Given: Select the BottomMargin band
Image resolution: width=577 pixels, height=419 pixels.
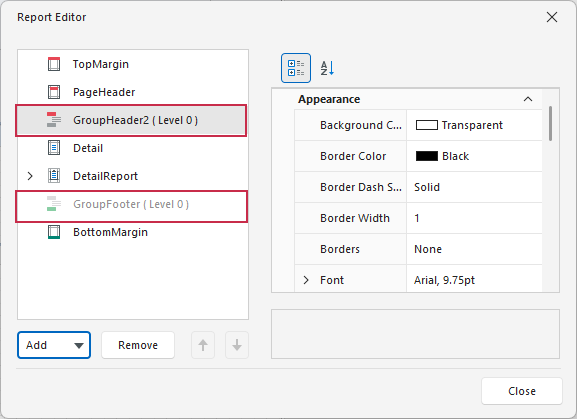Looking at the screenshot, I should pyautogui.click(x=133, y=232).
